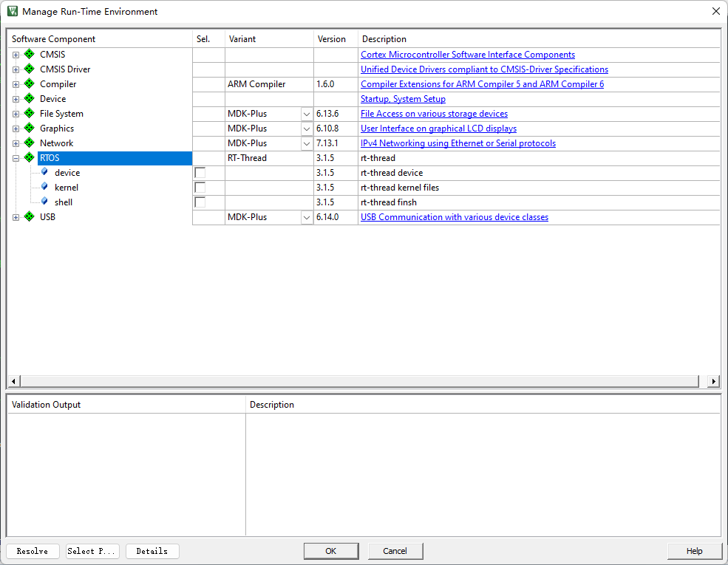Click the green diamond icon beside File System
This screenshot has width=728, height=565.
tap(30, 114)
